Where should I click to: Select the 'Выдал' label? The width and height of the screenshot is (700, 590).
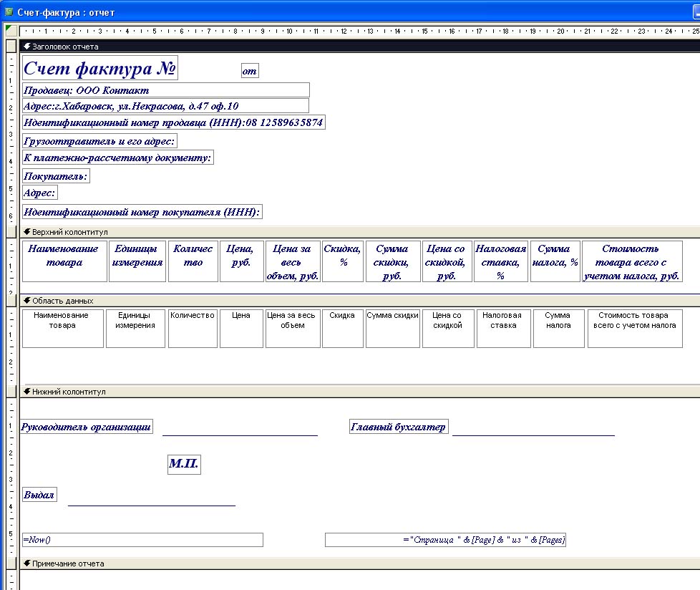click(40, 495)
